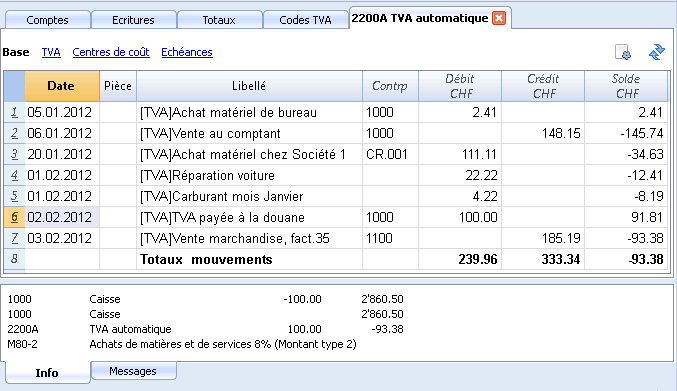Select balance cell -145.74

tap(626, 133)
